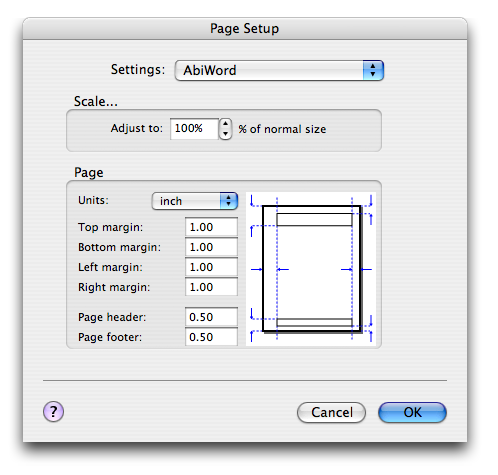Click the OK button

coord(412,412)
